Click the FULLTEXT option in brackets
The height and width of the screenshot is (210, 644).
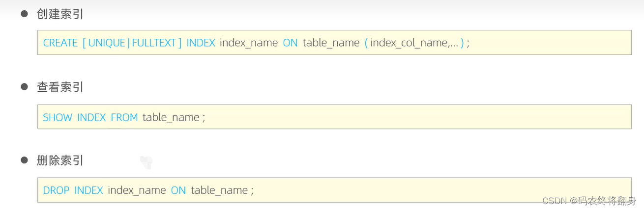point(154,43)
